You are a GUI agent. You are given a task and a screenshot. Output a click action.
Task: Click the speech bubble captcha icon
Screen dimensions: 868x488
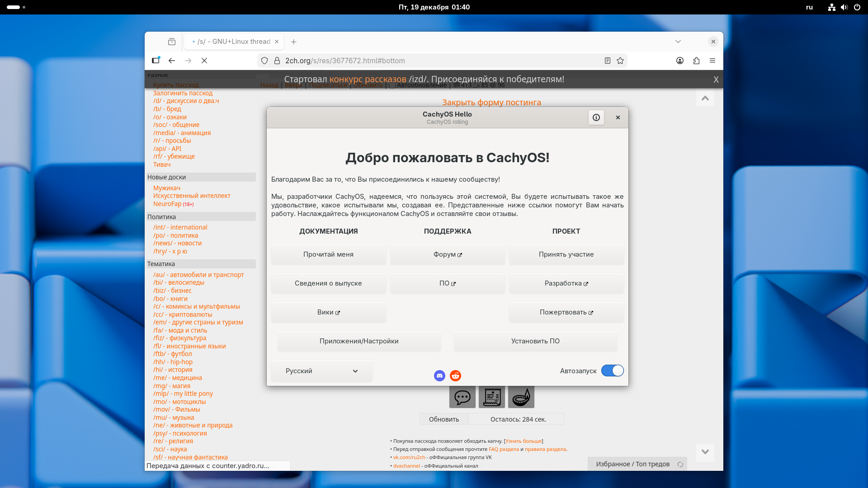(462, 397)
